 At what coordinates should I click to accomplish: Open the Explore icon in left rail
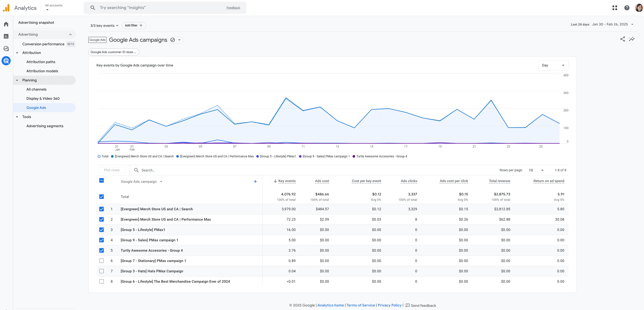pyautogui.click(x=6, y=49)
